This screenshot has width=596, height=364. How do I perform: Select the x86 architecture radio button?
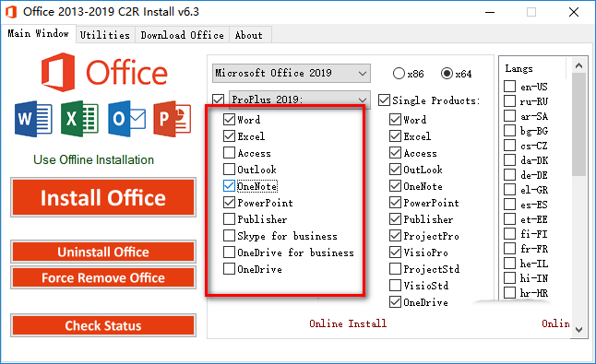pos(399,73)
